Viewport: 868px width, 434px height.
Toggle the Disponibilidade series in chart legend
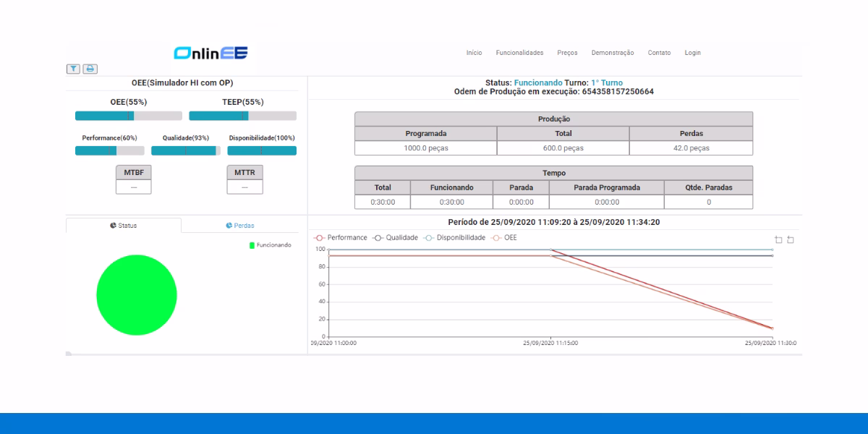455,237
